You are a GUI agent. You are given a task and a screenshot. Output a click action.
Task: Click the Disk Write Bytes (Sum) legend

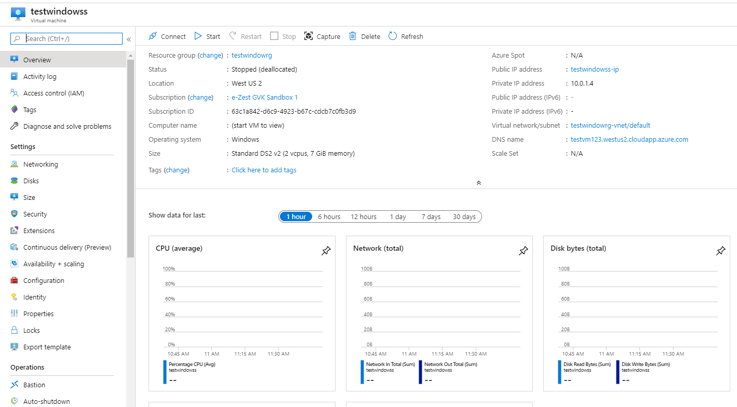tap(646, 364)
